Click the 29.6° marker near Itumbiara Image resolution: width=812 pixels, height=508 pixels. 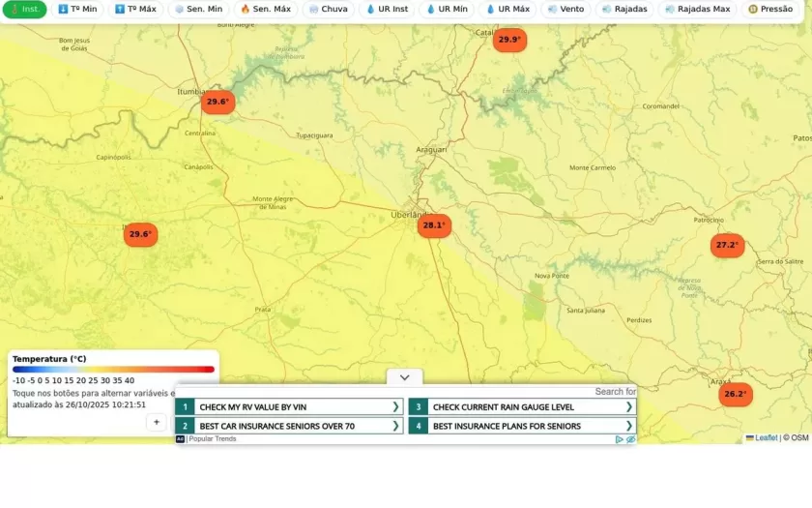tap(217, 102)
